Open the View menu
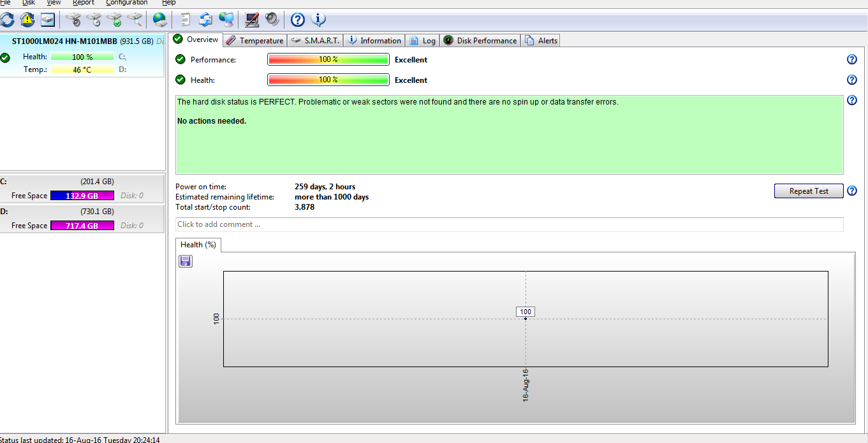This screenshot has height=443, width=868. (54, 3)
